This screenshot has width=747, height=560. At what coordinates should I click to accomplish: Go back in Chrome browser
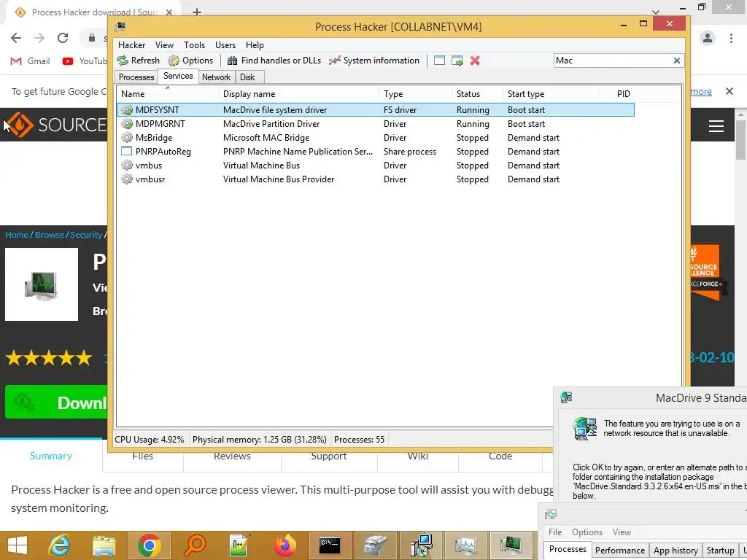(x=16, y=38)
